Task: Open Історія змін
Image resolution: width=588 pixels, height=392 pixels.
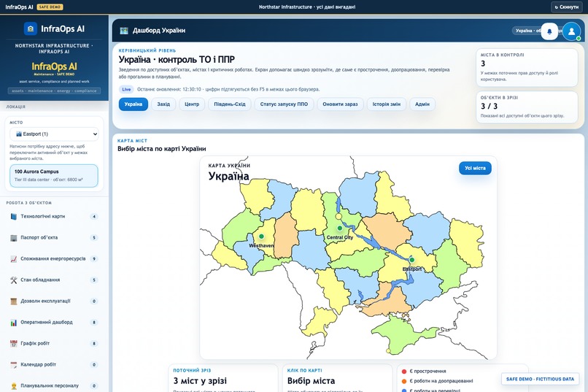Action: (x=386, y=104)
